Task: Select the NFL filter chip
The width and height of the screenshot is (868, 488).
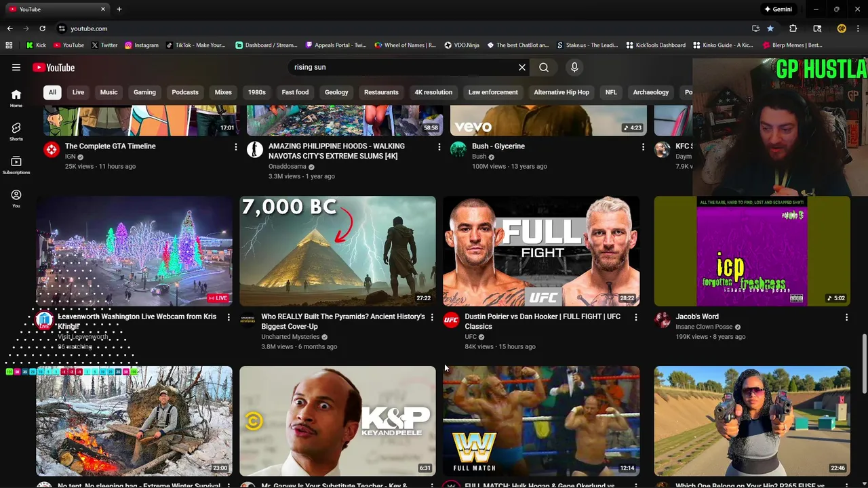Action: (x=611, y=92)
